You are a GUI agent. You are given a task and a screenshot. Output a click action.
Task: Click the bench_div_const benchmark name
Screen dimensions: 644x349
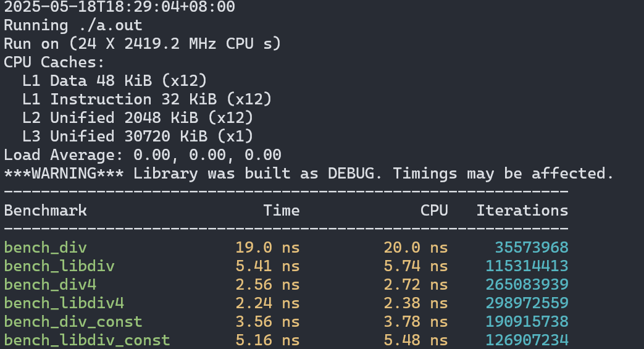click(73, 322)
